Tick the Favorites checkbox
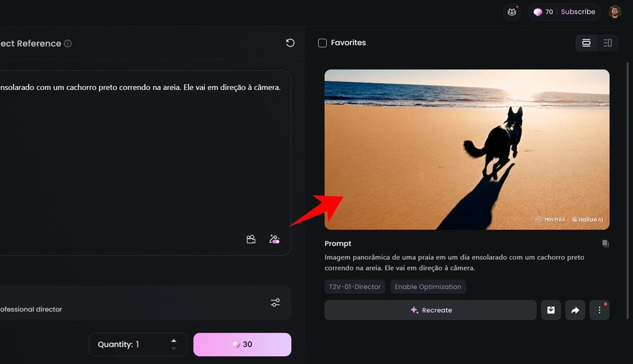 click(322, 43)
